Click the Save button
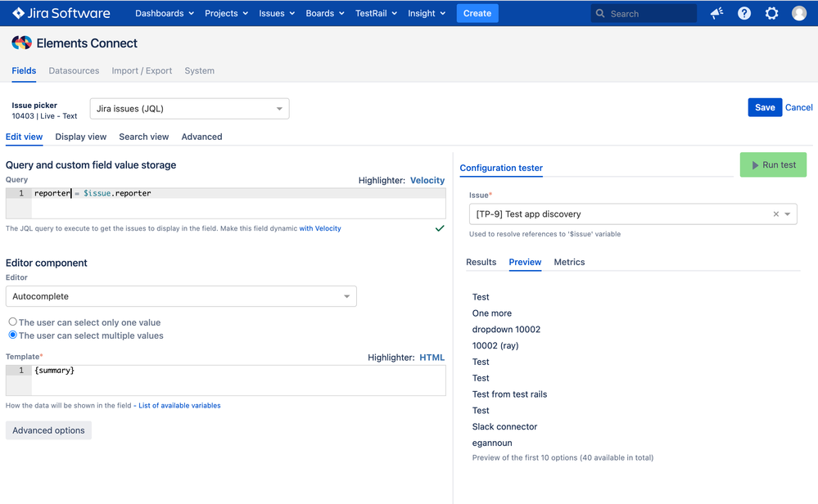Image resolution: width=818 pixels, height=504 pixels. click(x=765, y=107)
